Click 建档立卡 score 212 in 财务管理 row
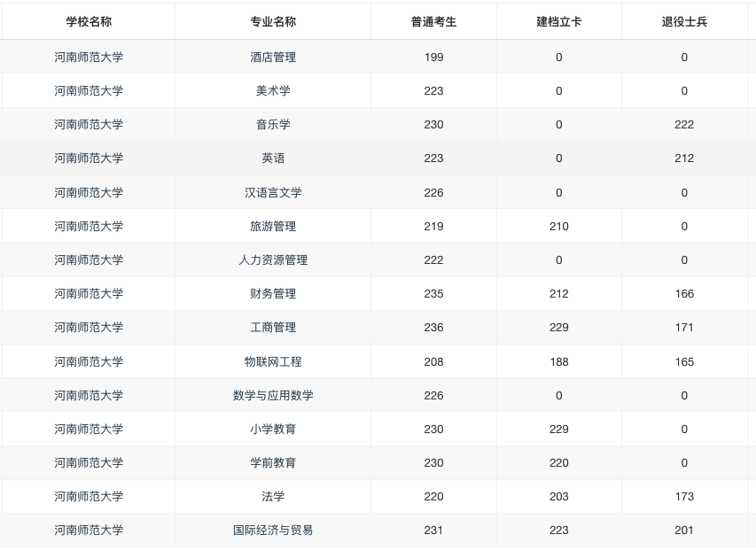The height and width of the screenshot is (550, 756). pos(559,294)
